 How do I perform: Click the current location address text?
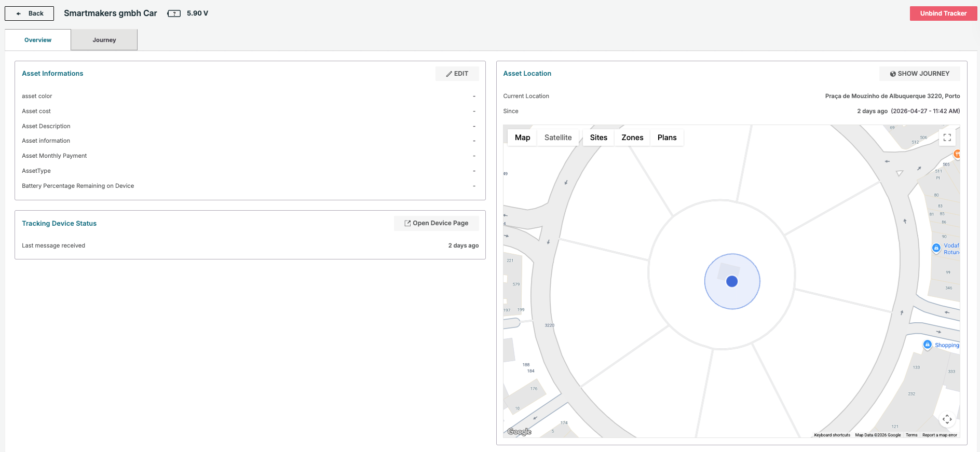[x=892, y=96]
